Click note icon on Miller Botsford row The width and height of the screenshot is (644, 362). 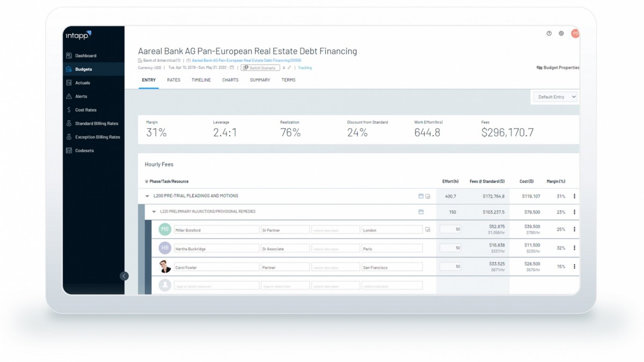[428, 230]
